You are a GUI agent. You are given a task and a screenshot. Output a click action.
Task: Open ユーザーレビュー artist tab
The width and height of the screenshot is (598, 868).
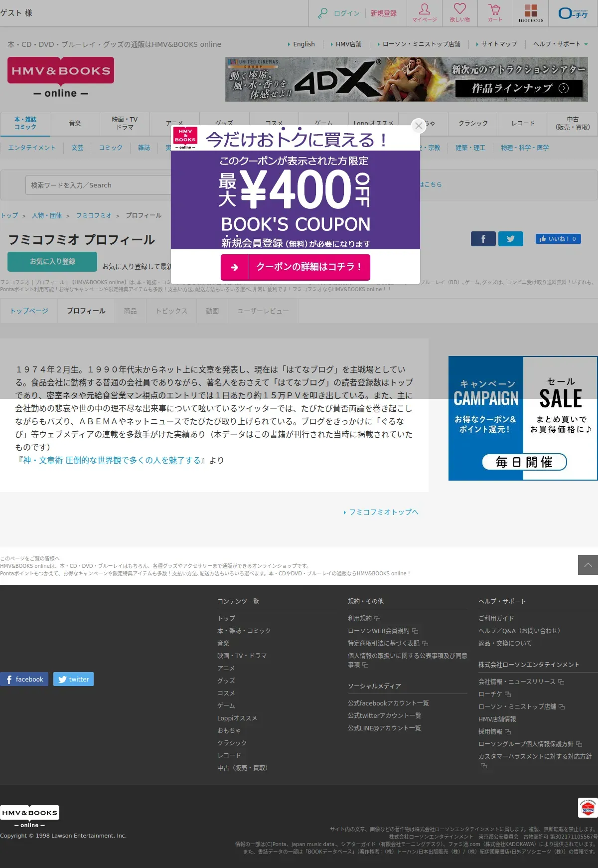point(263,311)
